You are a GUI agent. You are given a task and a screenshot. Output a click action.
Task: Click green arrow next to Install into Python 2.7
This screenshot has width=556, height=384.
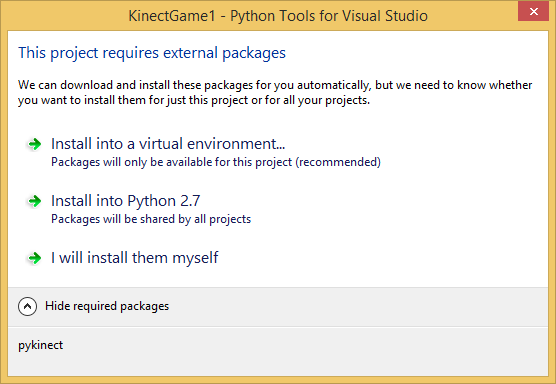34,201
